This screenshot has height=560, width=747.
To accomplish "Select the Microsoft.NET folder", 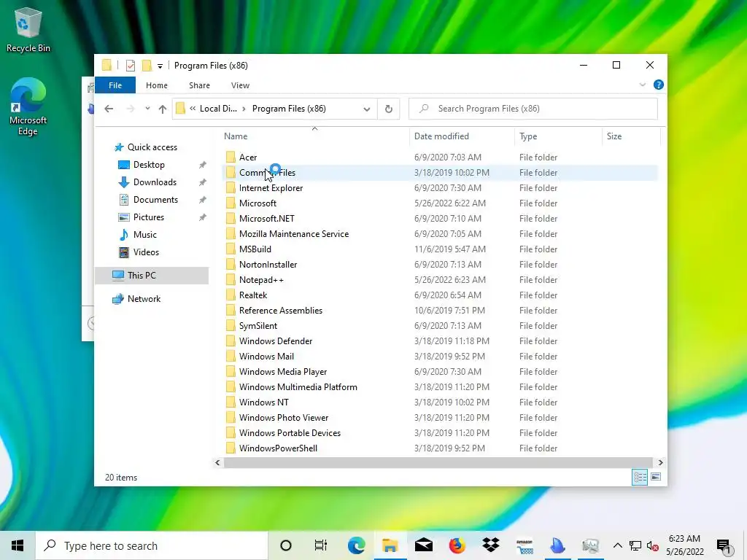I will point(267,219).
